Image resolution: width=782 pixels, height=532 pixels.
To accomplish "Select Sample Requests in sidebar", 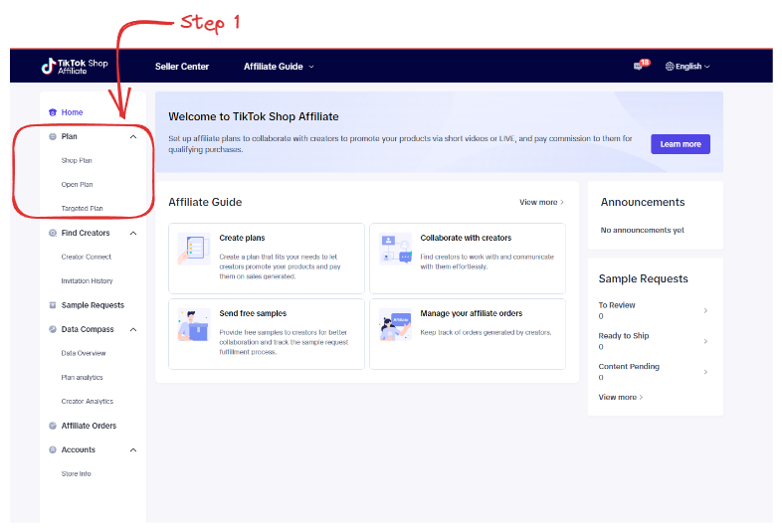I will [x=93, y=305].
